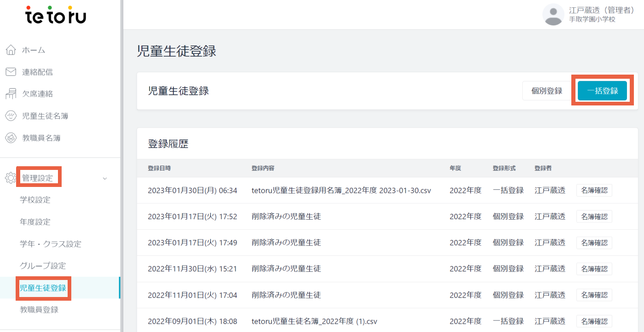Click 名簿確認 for 2023年01月17日 17:49 row

click(x=594, y=243)
